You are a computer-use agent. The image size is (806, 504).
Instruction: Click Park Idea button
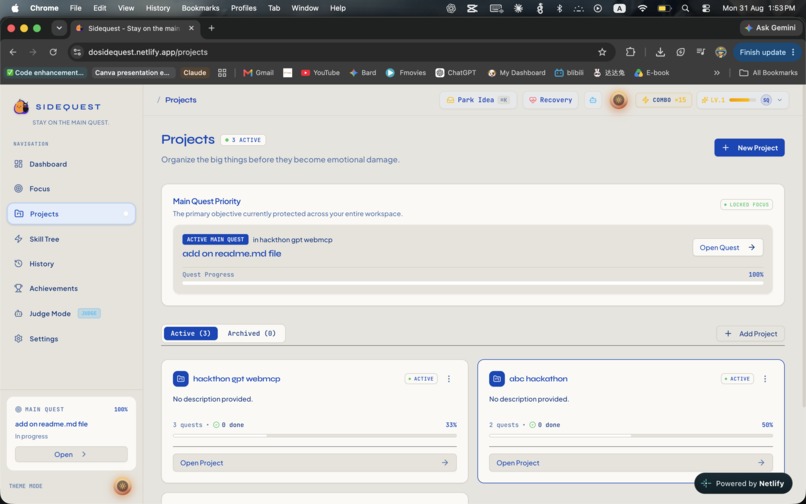click(x=478, y=100)
